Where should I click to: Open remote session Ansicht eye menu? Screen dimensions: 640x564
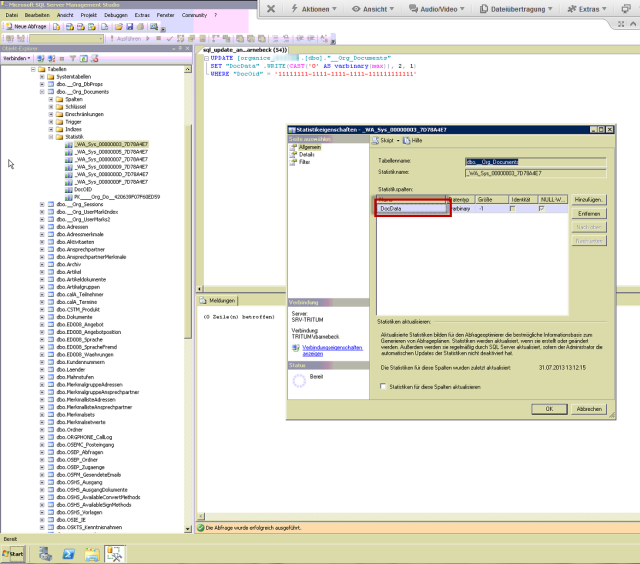click(373, 9)
